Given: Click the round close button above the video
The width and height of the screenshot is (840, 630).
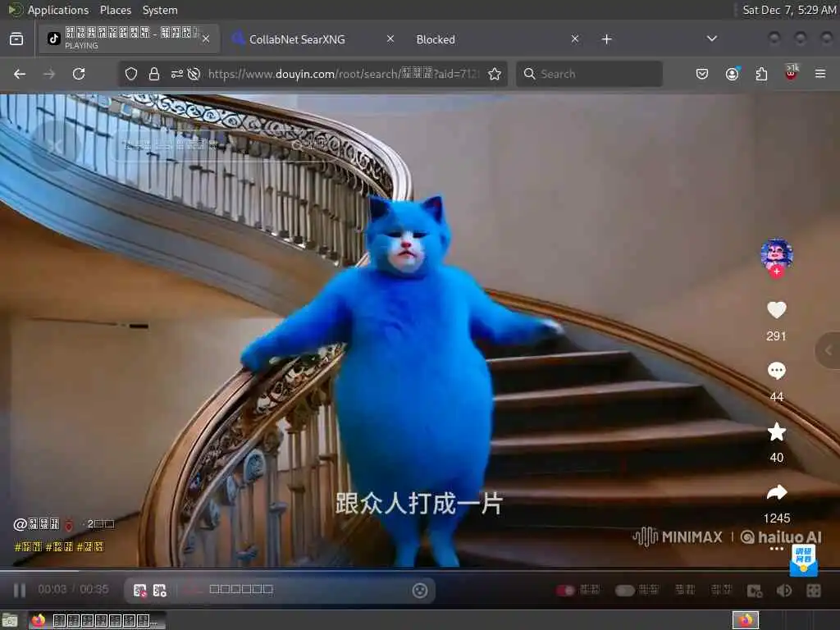Looking at the screenshot, I should point(55,144).
